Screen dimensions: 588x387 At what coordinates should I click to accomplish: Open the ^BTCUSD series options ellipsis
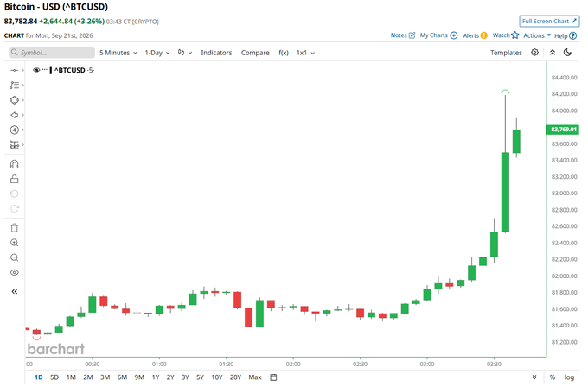(x=45, y=70)
